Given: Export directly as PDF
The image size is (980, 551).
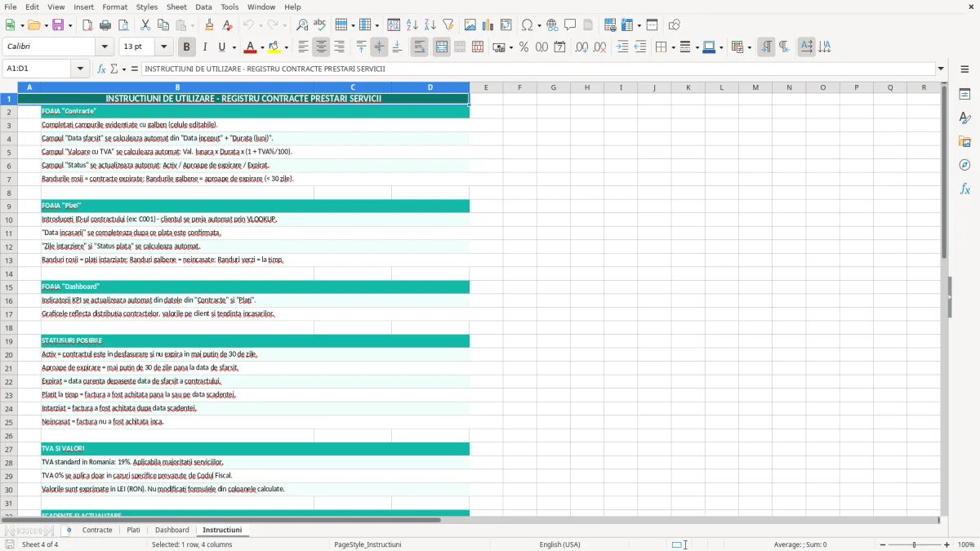Looking at the screenshot, I should point(87,25).
